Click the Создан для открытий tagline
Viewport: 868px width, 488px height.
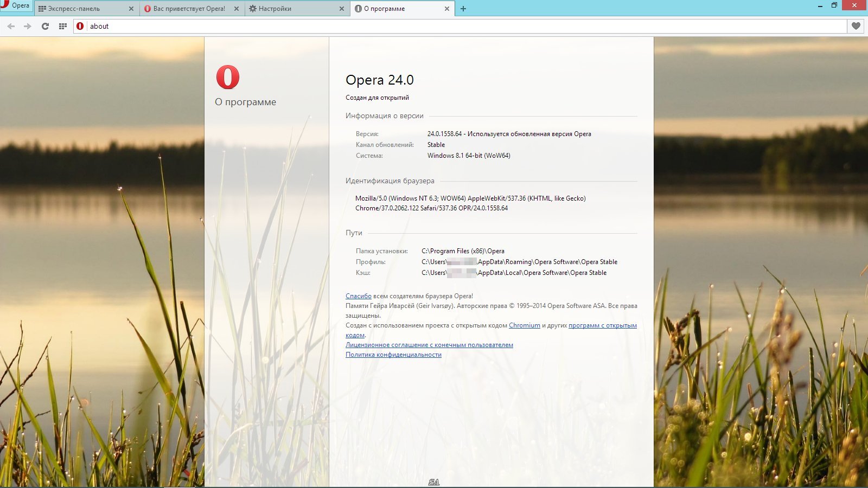tap(377, 98)
